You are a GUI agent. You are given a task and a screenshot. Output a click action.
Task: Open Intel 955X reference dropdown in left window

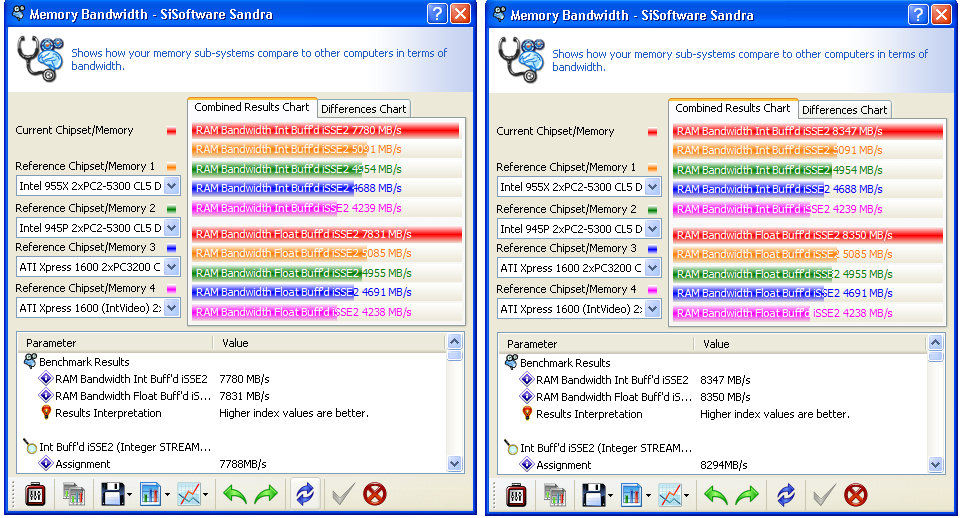[x=171, y=186]
